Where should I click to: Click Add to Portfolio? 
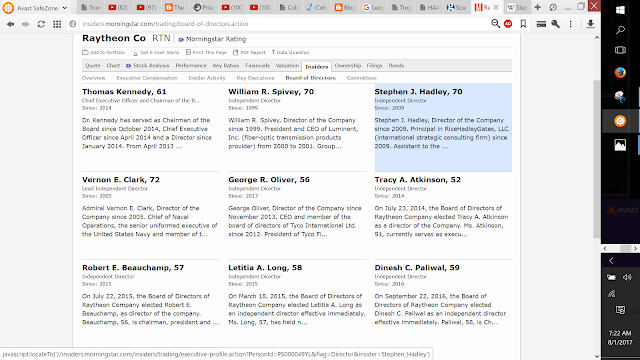click(x=104, y=53)
